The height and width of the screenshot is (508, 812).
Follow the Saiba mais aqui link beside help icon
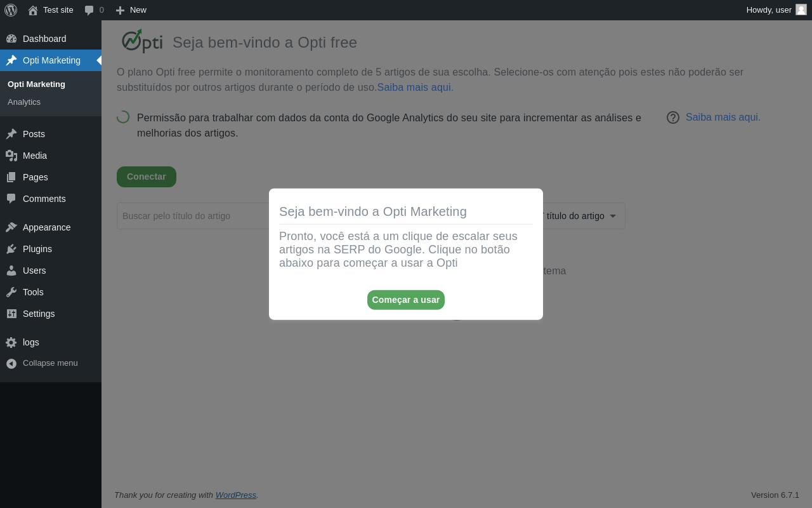tap(723, 117)
